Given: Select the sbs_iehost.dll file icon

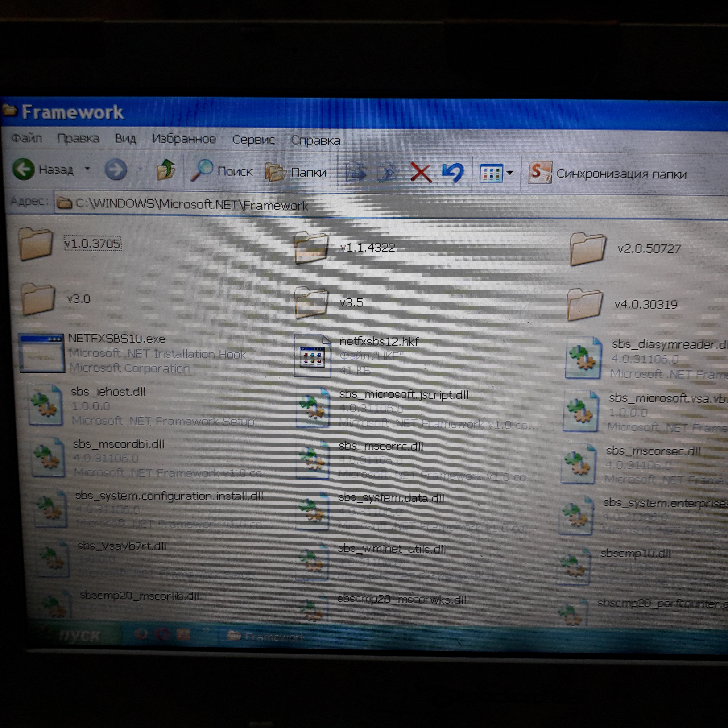Looking at the screenshot, I should 45,405.
